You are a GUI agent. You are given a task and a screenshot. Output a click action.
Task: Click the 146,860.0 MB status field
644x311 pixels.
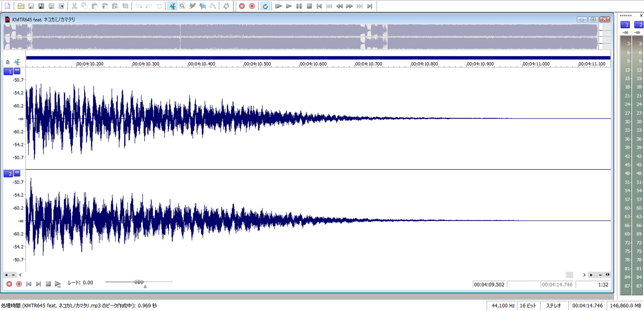(x=625, y=306)
